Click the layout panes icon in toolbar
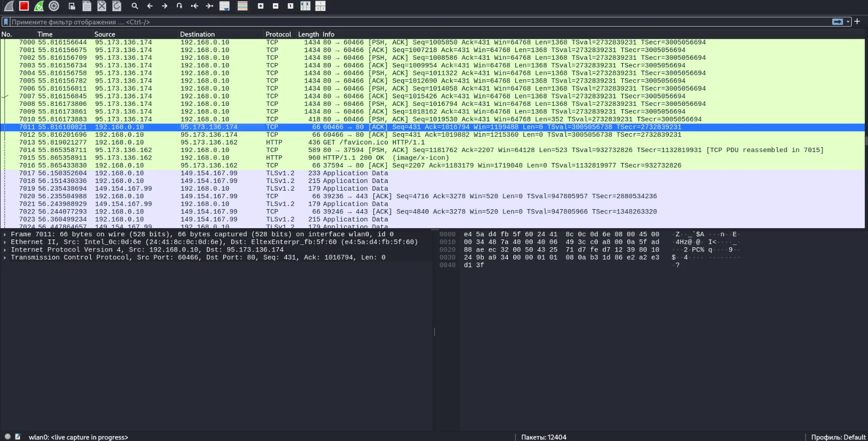Viewport: 868px width, 441px height. coord(321,6)
